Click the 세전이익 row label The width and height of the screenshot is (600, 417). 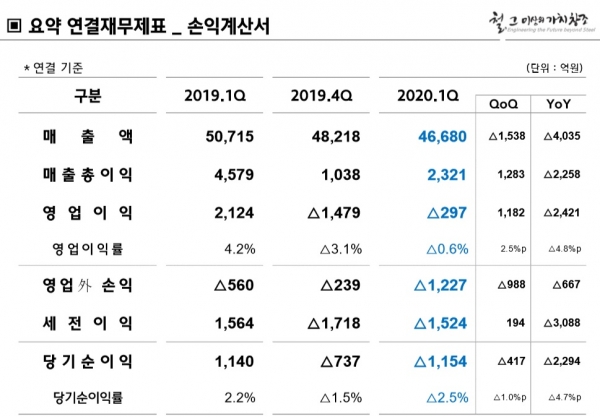point(87,325)
